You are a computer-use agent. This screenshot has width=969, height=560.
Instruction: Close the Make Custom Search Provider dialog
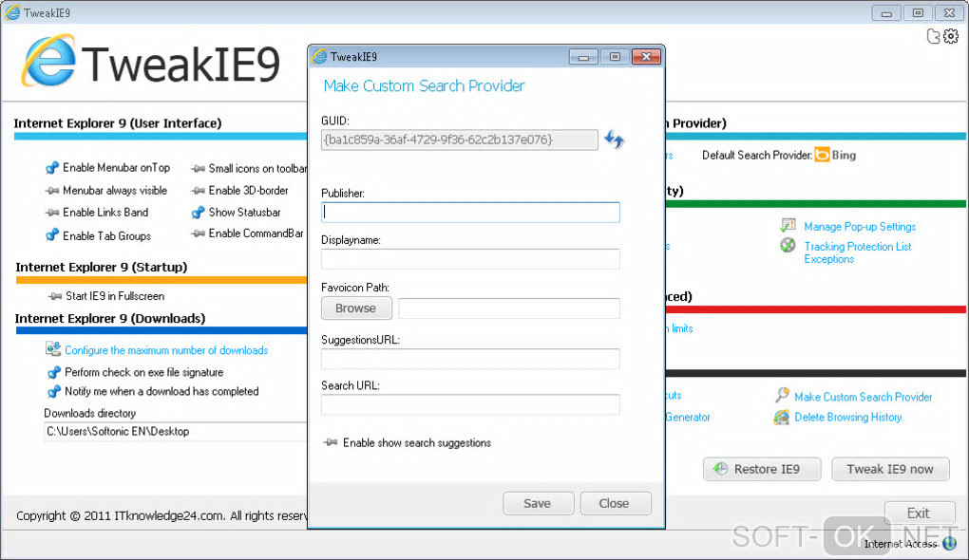(x=615, y=503)
